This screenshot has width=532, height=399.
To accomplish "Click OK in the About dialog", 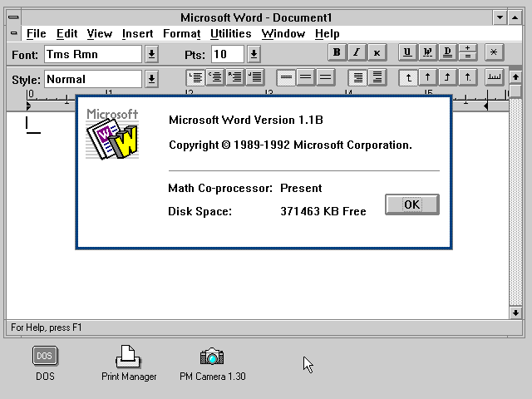I will pos(412,204).
